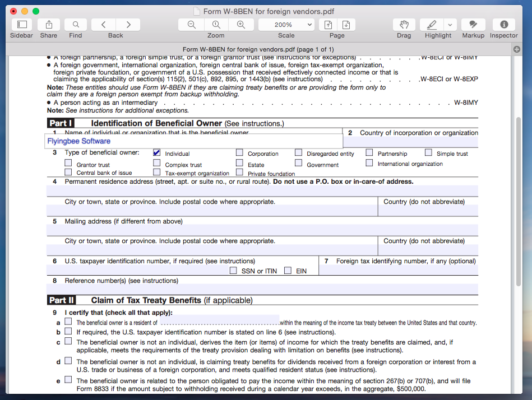The image size is (532, 400).
Task: Select the document tab title bar
Action: pyautogui.click(x=258, y=49)
